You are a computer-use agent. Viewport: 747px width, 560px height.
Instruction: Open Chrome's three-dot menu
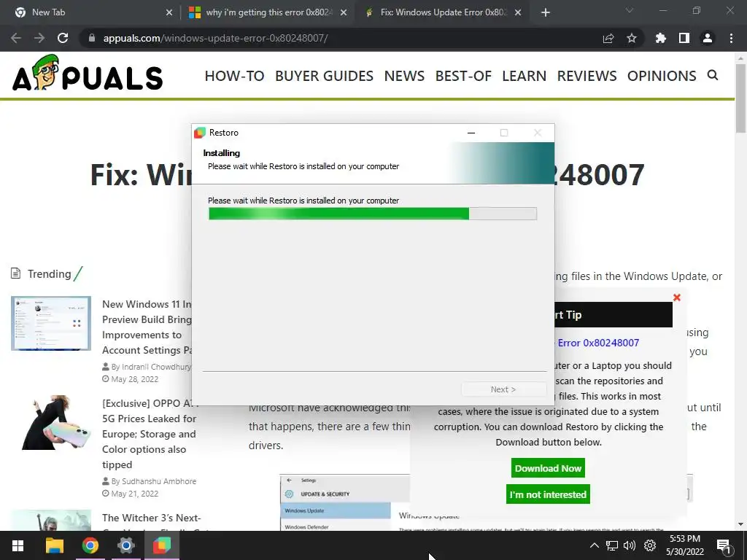[x=731, y=38]
